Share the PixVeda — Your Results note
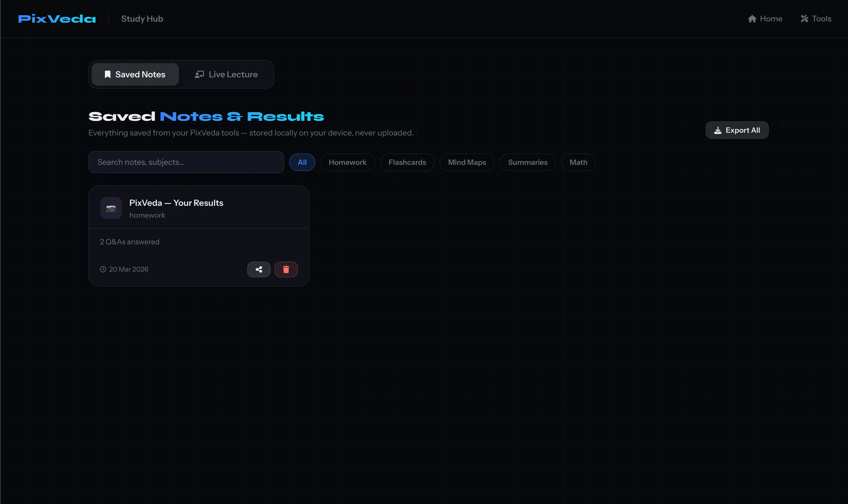 (259, 269)
